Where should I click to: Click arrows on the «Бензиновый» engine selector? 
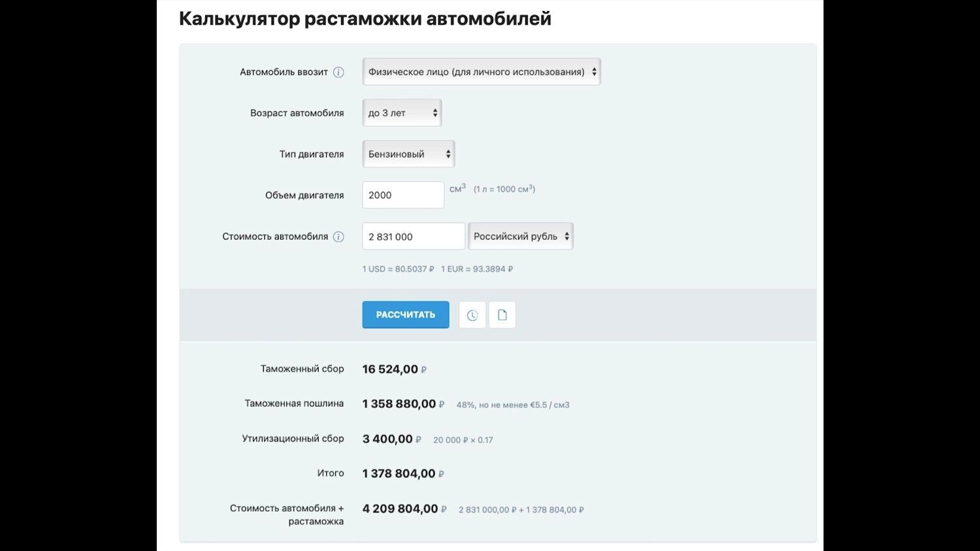pyautogui.click(x=448, y=154)
